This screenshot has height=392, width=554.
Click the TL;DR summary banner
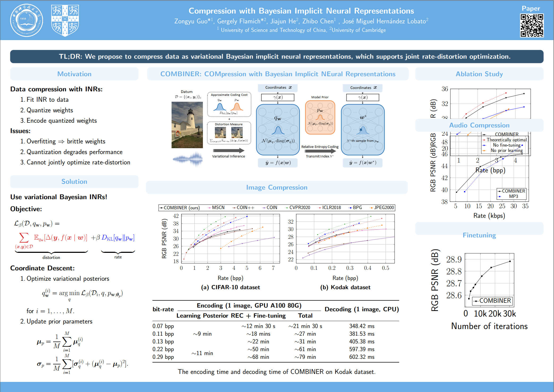click(277, 57)
